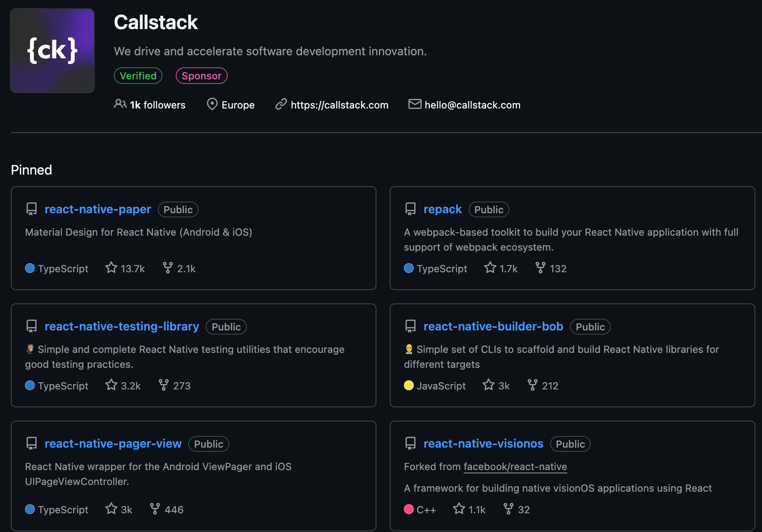Open the 1k followers link
Viewport: 762px width, 532px height.
(157, 105)
